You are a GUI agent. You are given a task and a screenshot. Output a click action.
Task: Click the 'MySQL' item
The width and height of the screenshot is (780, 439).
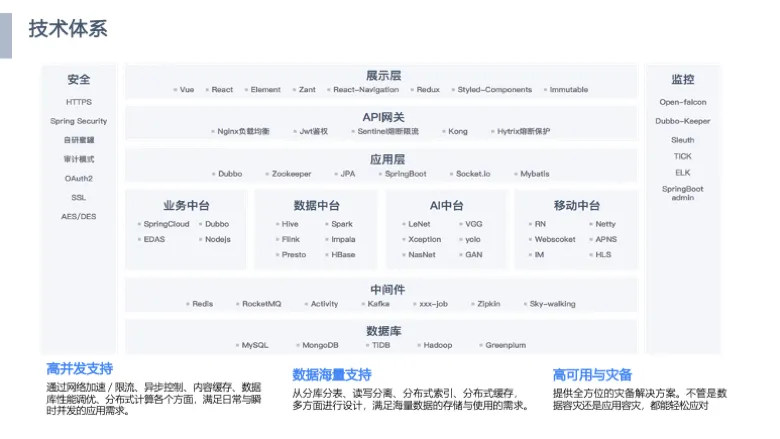click(255, 345)
